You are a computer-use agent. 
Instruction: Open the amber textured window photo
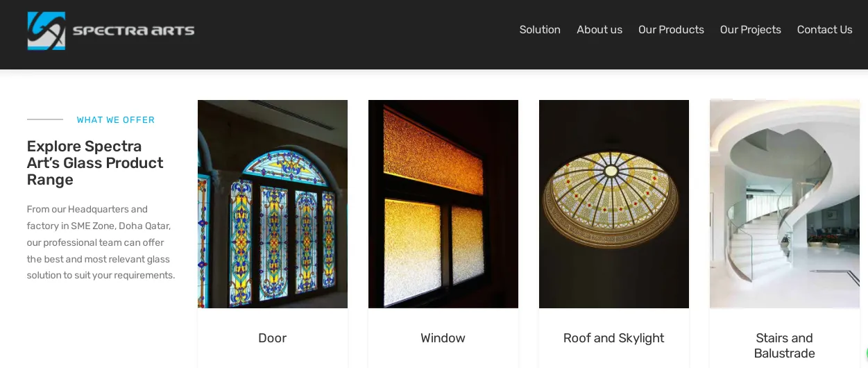coord(443,204)
